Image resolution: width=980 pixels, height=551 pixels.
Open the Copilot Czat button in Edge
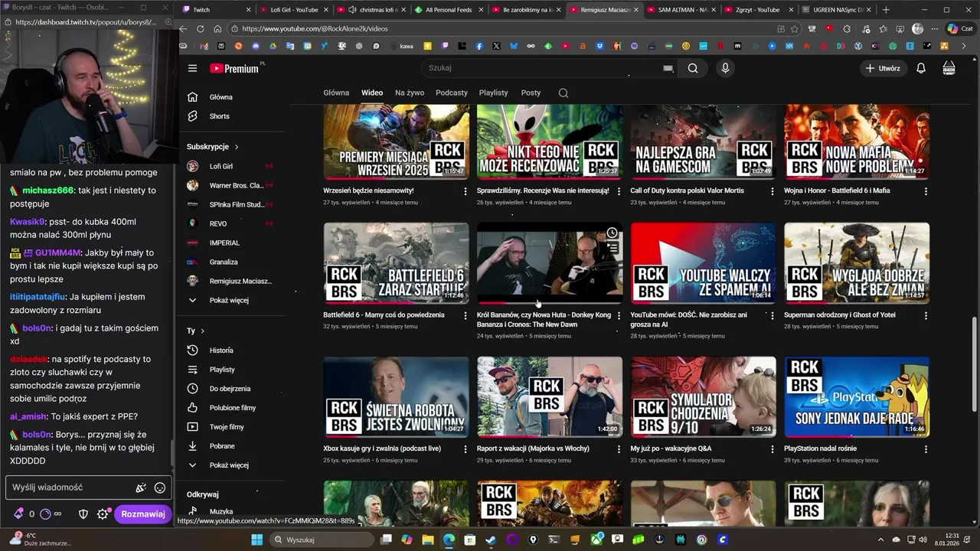[x=959, y=28]
